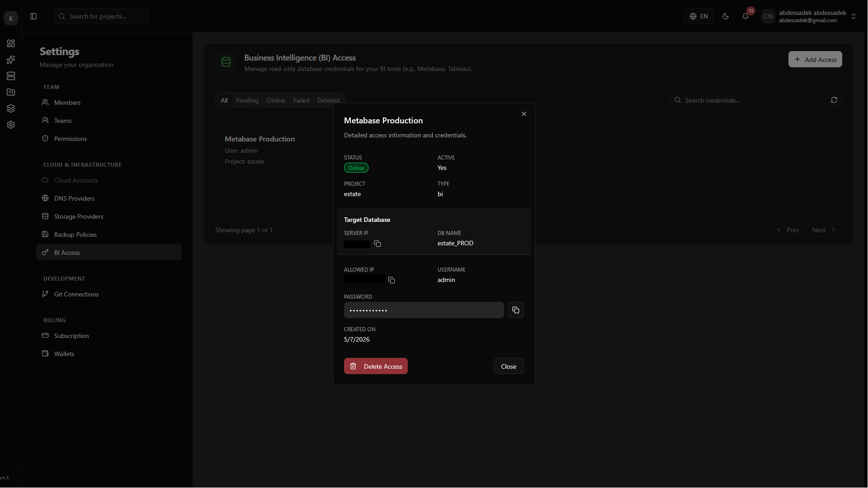
Task: Select the Failed filter tab
Action: 301,100
